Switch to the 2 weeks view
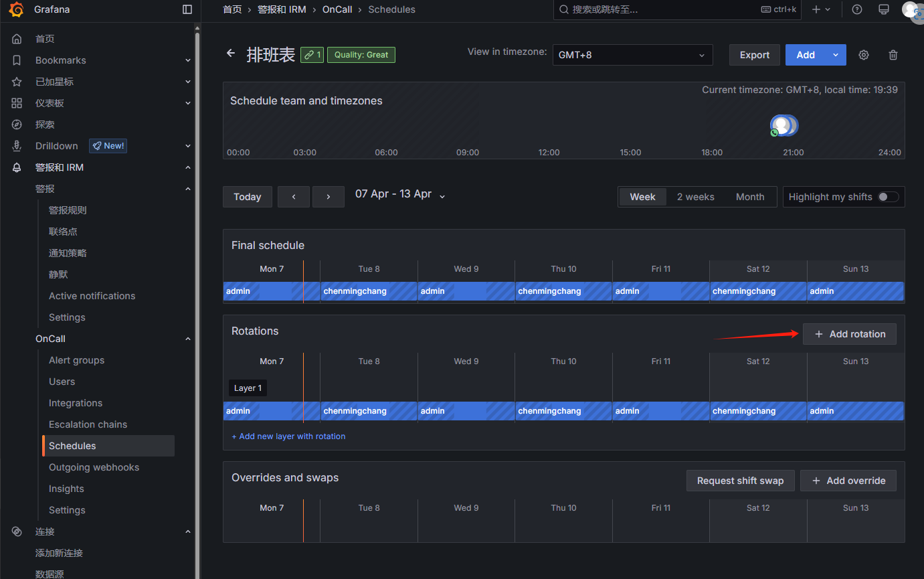Viewport: 924px width, 579px height. [695, 197]
